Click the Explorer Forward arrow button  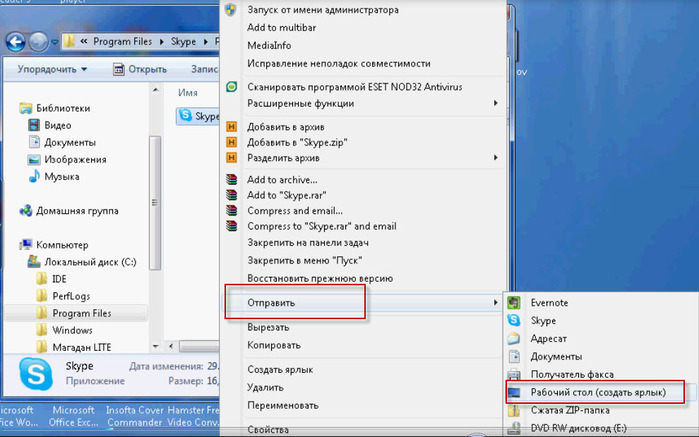[x=39, y=42]
